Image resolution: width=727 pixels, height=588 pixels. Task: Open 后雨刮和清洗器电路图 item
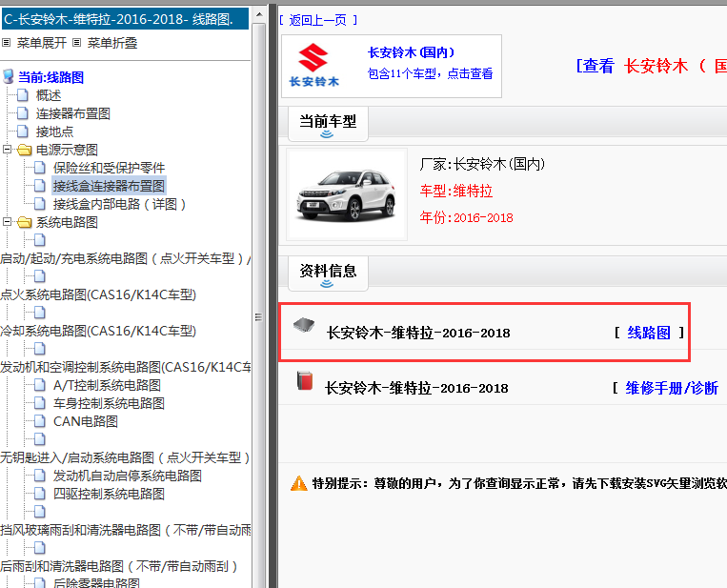click(119, 566)
